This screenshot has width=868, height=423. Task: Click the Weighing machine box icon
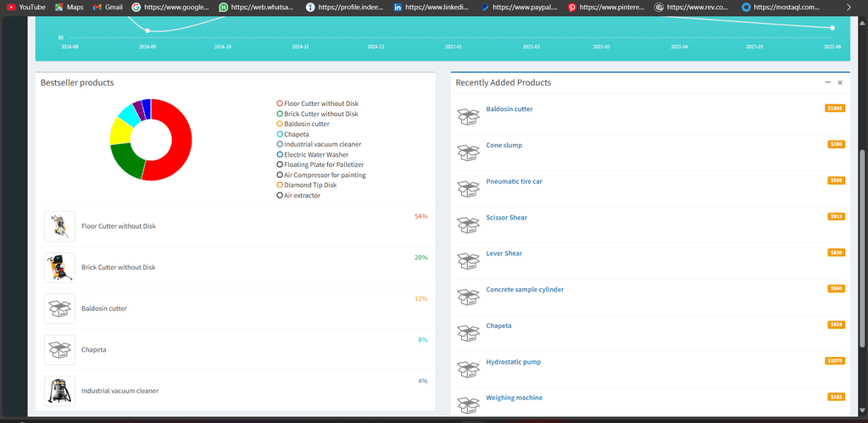click(x=468, y=404)
